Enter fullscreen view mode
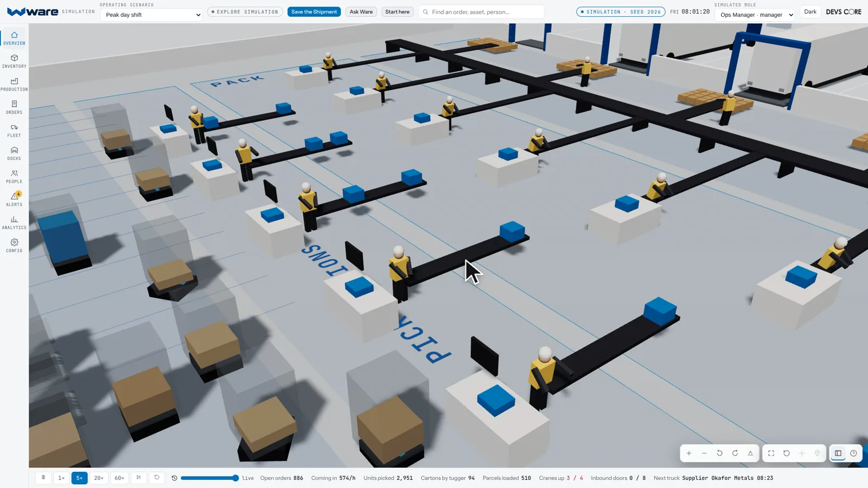The height and width of the screenshot is (488, 868). coord(771,453)
